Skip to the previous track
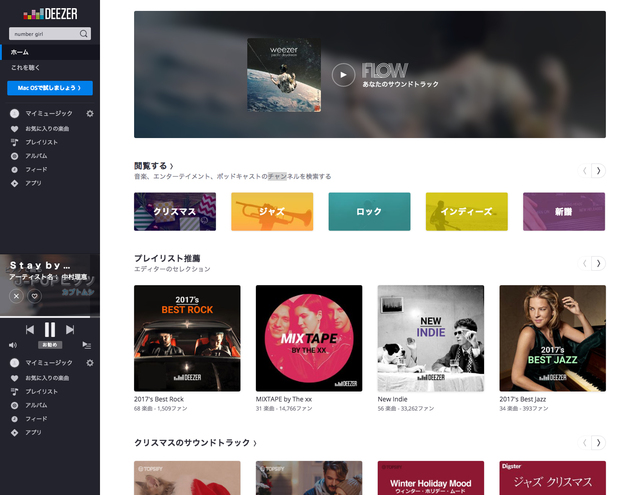Screen dimensions: 640x495 30,330
